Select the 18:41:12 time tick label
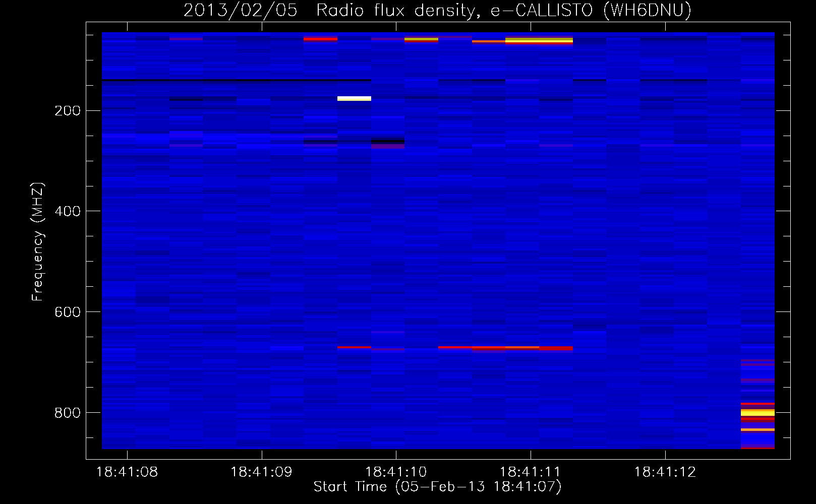The height and width of the screenshot is (504, 816). pos(665,472)
